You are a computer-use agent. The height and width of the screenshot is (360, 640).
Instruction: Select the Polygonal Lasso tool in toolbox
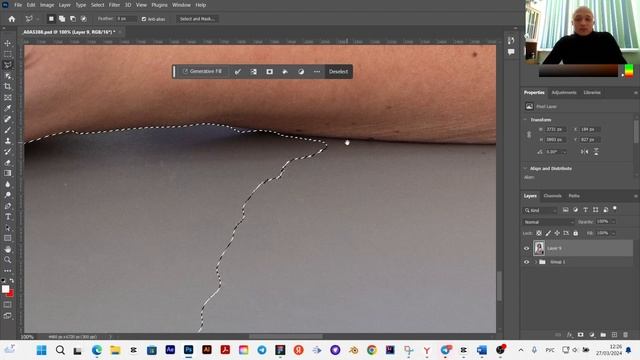7,65
